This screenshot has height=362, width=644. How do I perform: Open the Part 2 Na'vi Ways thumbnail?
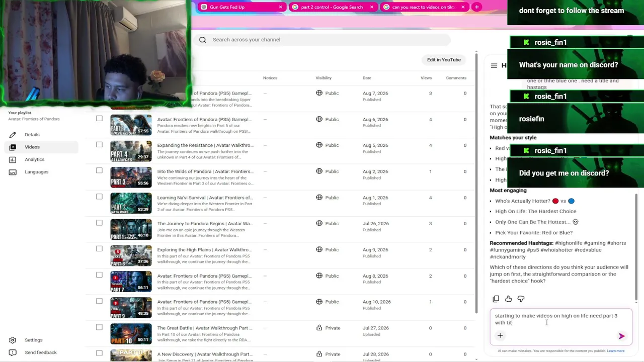click(131, 203)
